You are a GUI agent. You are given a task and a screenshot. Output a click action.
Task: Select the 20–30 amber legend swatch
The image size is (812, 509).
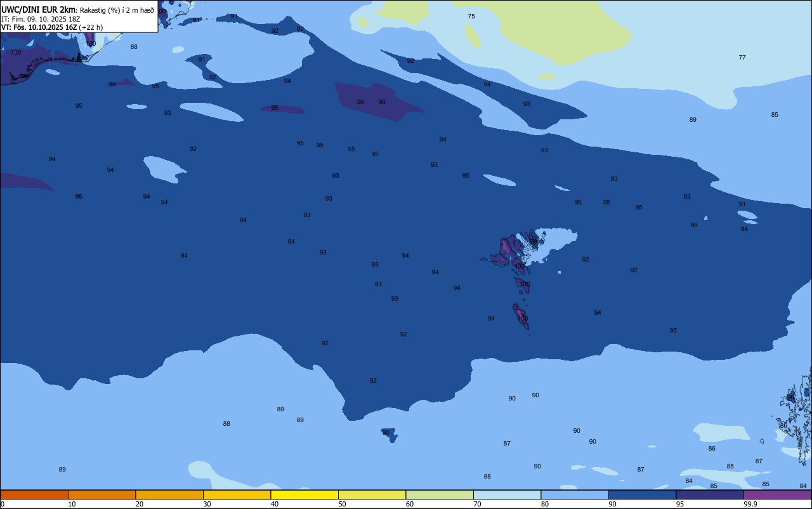pos(169,494)
